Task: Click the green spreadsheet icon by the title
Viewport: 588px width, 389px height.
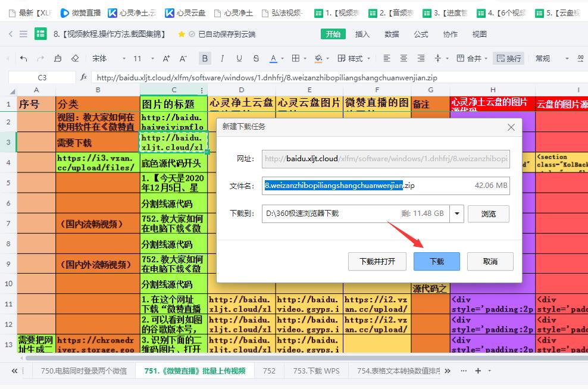Action: [x=40, y=34]
